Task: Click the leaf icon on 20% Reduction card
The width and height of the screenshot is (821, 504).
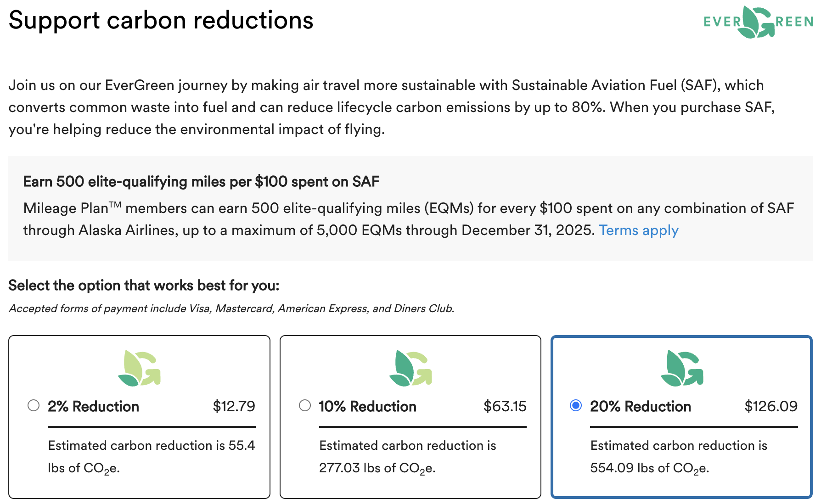Action: point(682,368)
